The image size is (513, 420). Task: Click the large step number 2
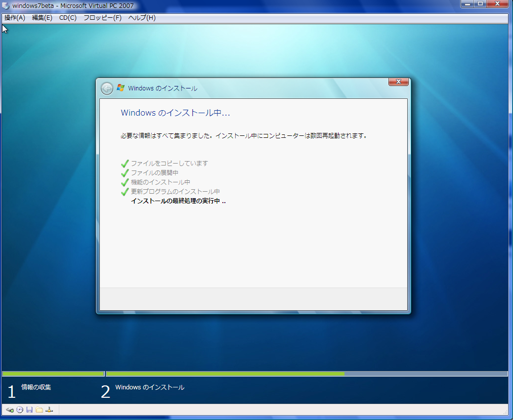[x=105, y=392]
